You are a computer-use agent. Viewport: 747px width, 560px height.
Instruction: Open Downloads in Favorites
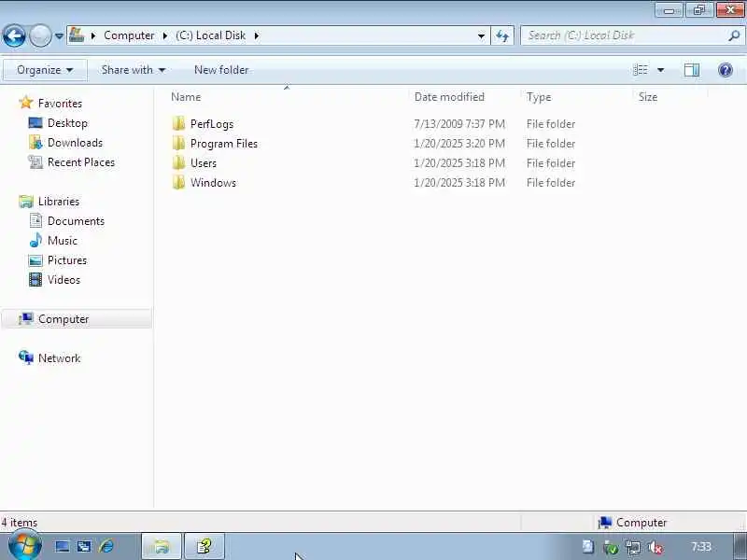[75, 143]
